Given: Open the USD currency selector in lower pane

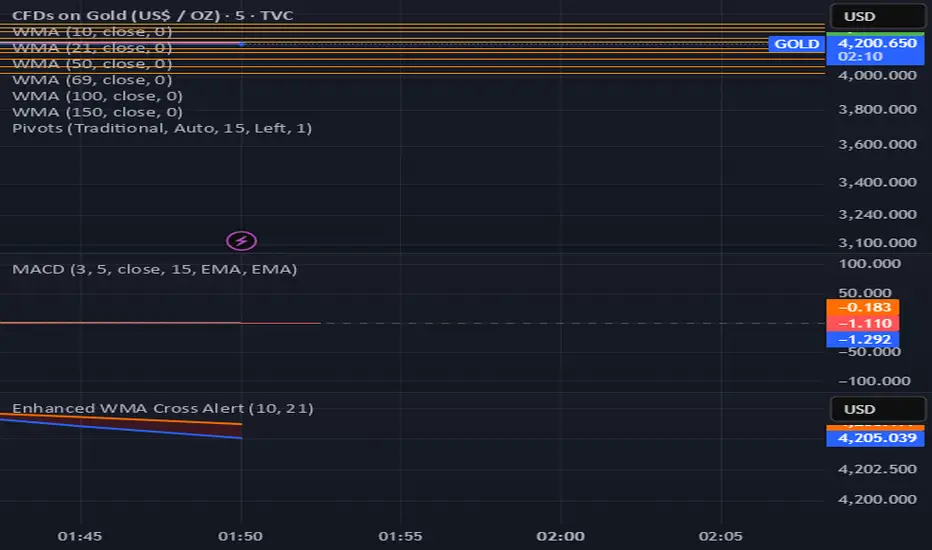Looking at the screenshot, I should (x=877, y=409).
